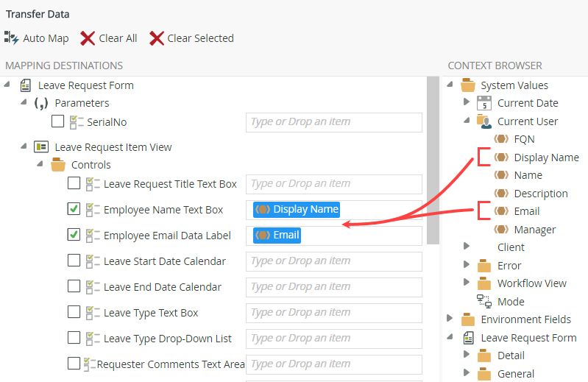Check the Leave Type Drop-Down List checkbox
This screenshot has width=588, height=382.
(x=74, y=337)
